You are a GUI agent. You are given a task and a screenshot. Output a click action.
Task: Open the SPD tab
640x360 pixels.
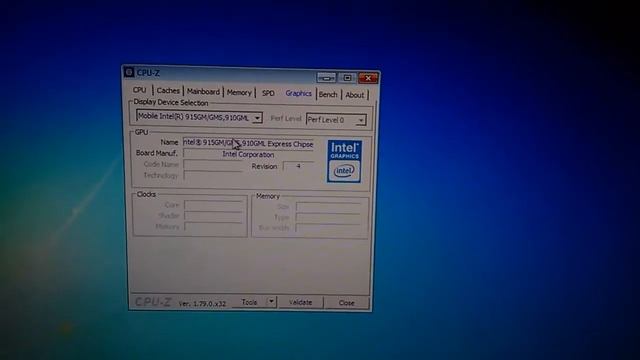268,93
